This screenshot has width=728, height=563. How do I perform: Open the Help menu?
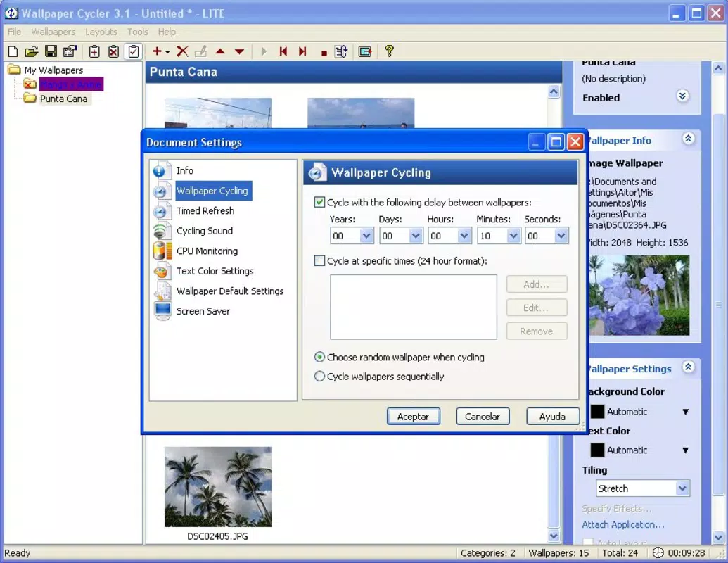coord(167,32)
